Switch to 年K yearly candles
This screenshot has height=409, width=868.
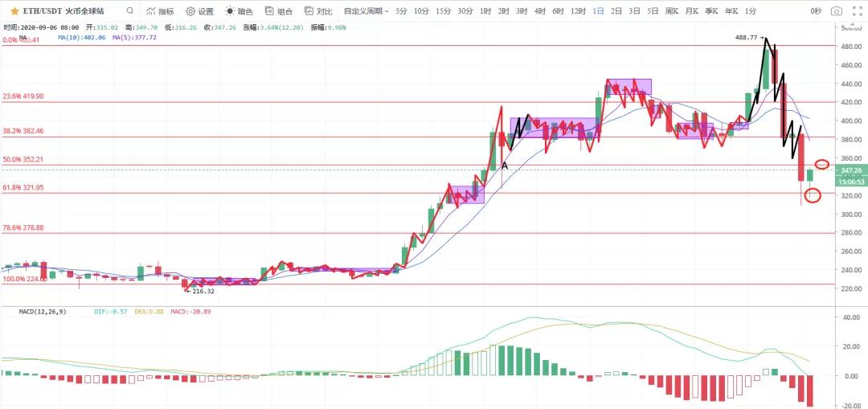tap(731, 11)
